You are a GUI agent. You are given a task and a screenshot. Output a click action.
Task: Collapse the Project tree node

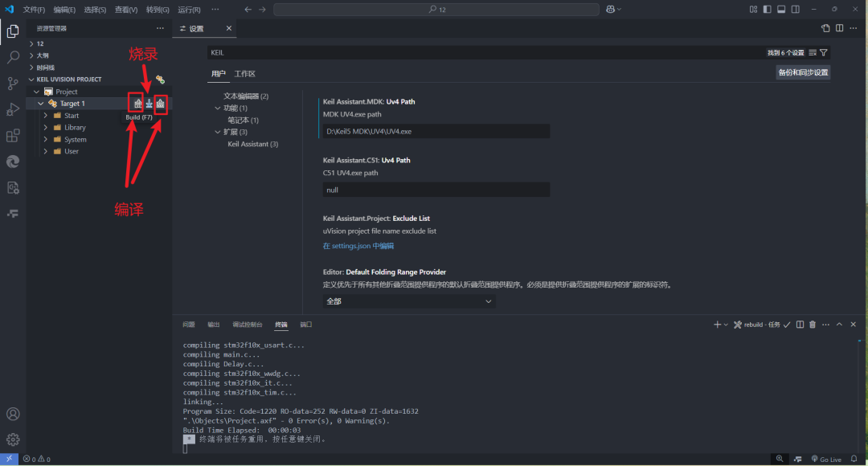click(36, 92)
